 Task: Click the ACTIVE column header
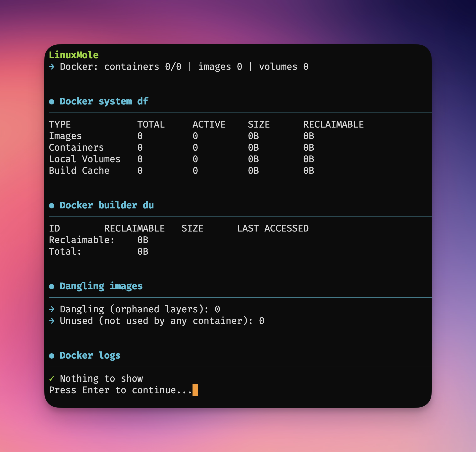coord(209,125)
